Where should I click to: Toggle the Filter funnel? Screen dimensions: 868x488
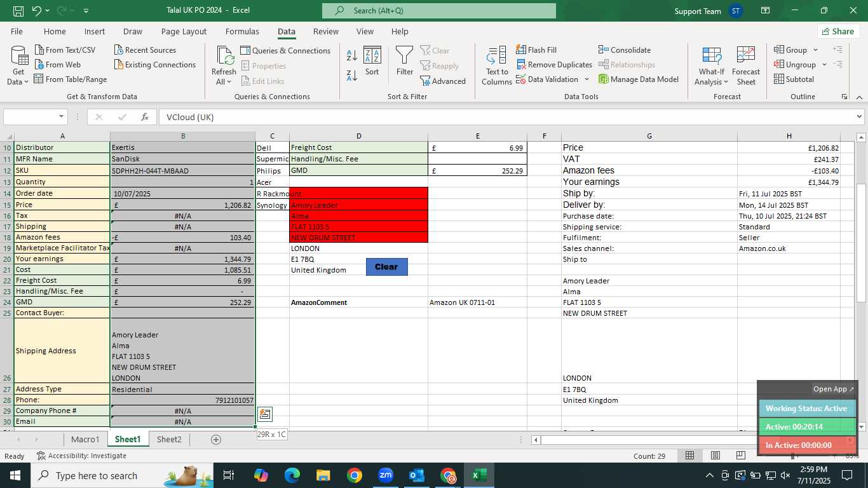coord(405,62)
